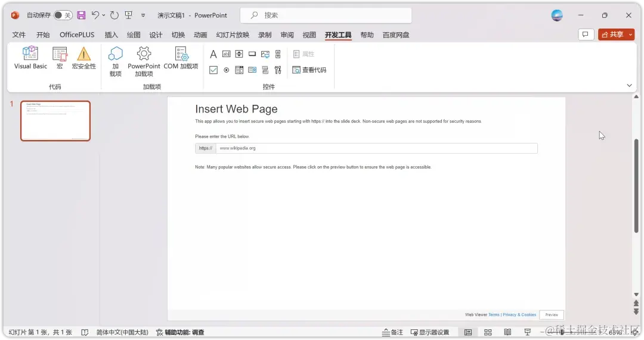Image resolution: width=644 pixels, height=340 pixels.
Task: Switch to Reading view icon
Action: pos(507,332)
